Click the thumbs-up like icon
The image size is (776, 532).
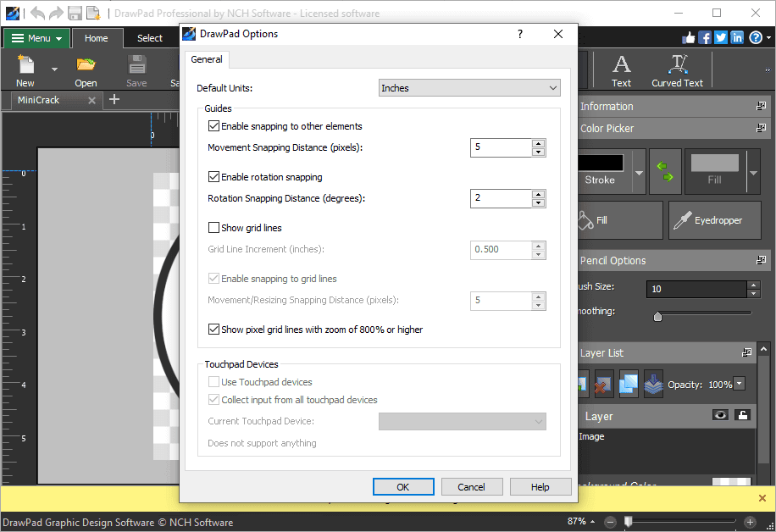tap(689, 37)
